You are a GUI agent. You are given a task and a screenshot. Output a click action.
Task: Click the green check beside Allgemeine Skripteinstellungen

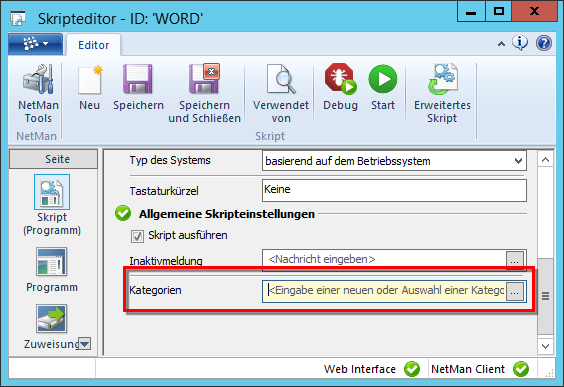point(123,213)
